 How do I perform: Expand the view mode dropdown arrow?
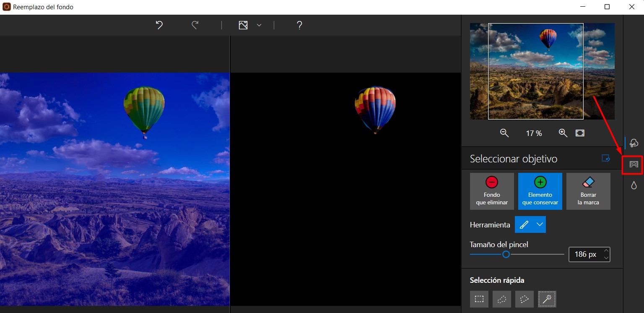click(259, 25)
